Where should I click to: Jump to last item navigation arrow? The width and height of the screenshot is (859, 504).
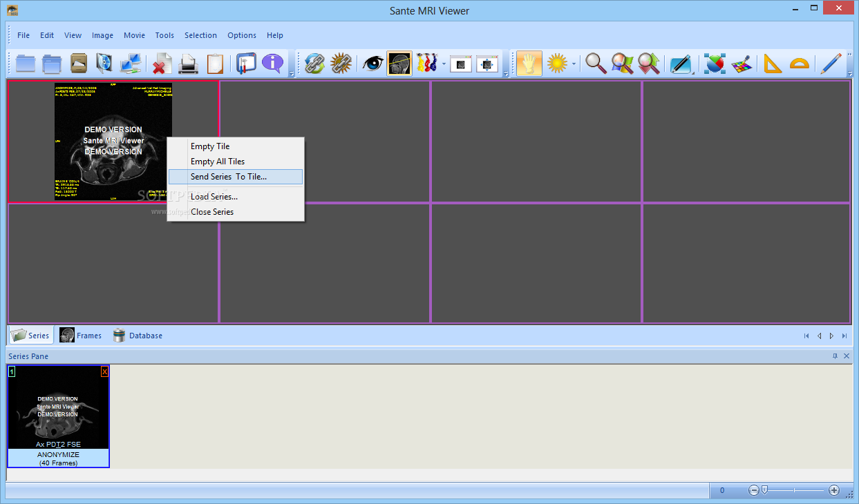click(844, 336)
